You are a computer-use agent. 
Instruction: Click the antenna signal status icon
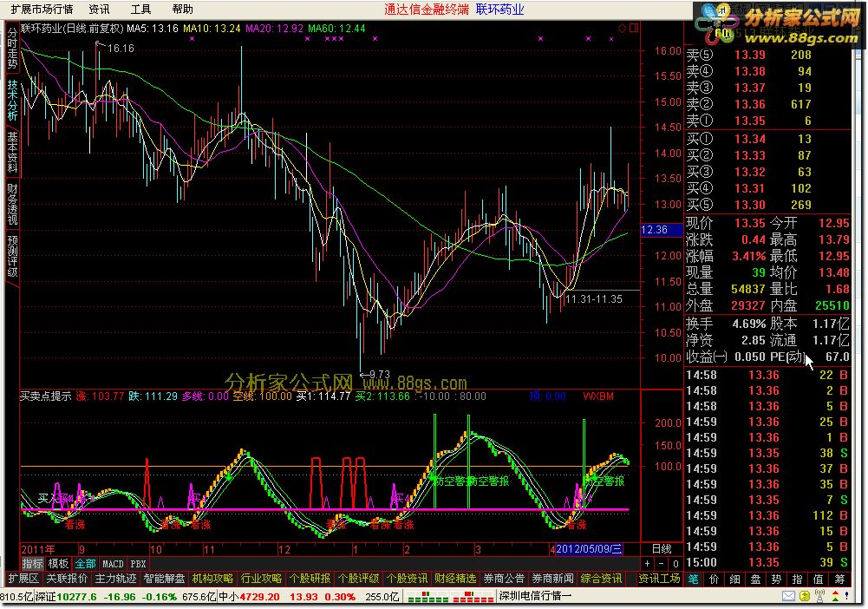[819, 596]
